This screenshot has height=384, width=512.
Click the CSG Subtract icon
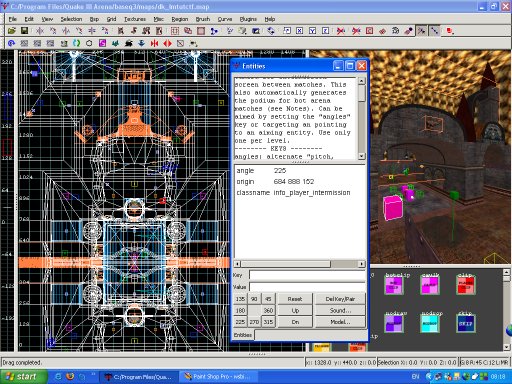click(x=175, y=31)
